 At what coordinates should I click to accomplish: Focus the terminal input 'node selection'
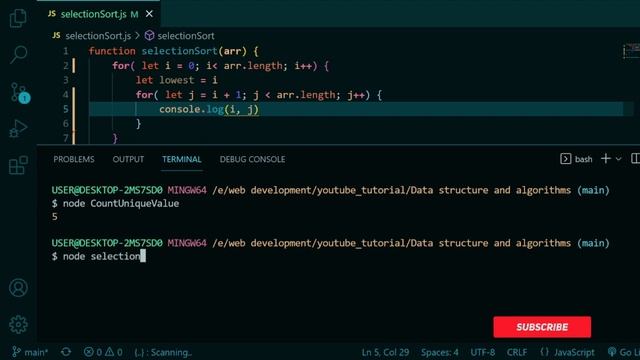point(101,256)
